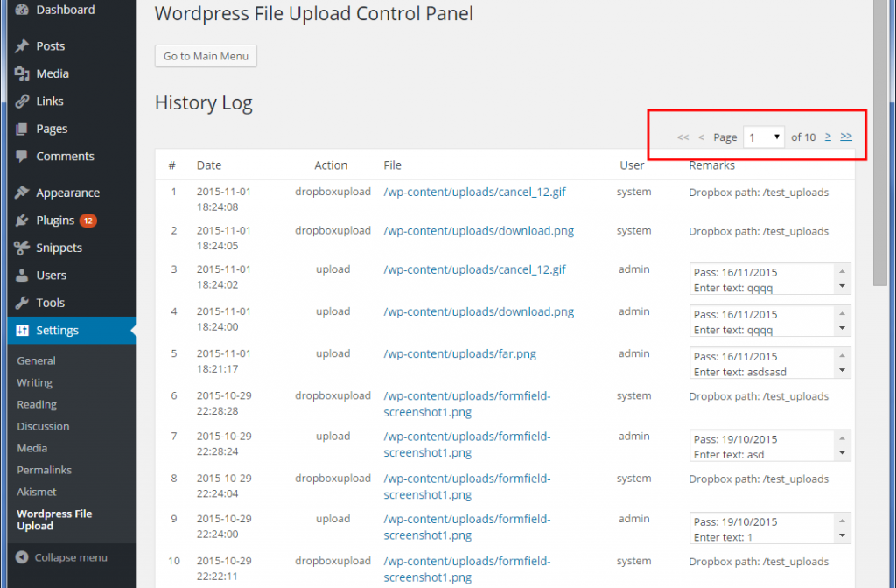
Task: Click the Dashboard gauge icon
Action: tap(22, 9)
